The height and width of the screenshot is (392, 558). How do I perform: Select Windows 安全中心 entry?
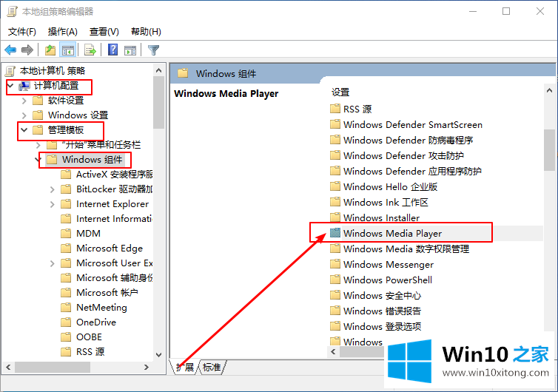(382, 295)
